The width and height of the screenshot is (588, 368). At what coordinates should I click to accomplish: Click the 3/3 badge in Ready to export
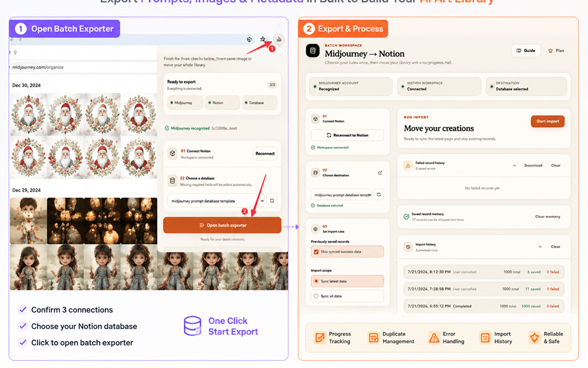(272, 85)
